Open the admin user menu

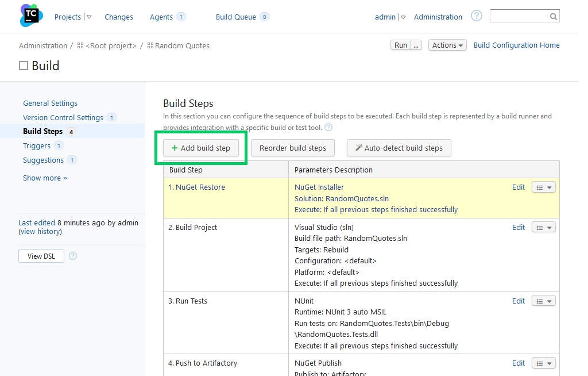pyautogui.click(x=385, y=17)
